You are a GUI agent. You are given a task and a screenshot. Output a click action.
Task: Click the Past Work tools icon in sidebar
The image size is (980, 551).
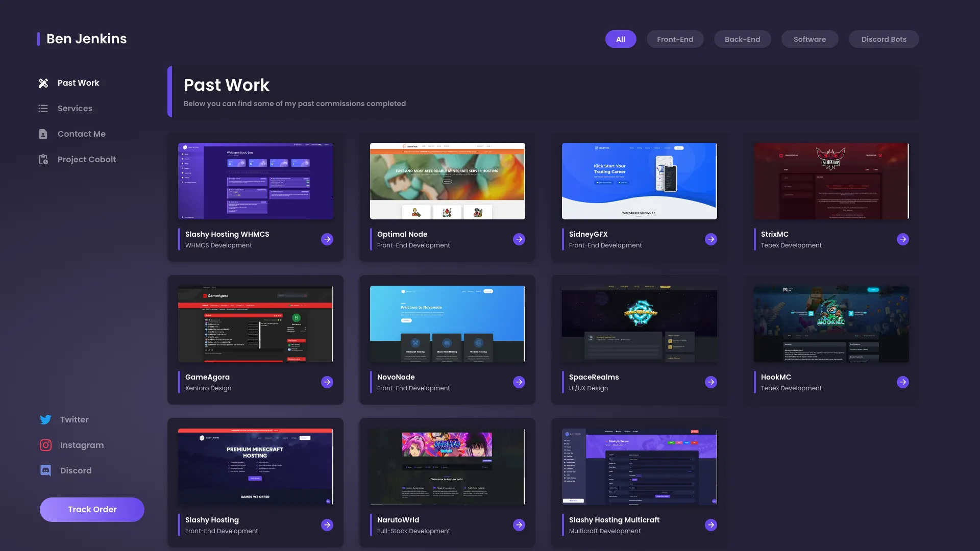click(x=43, y=83)
